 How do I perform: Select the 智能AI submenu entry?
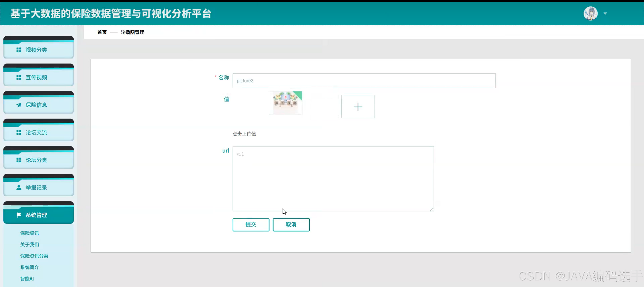[27, 279]
